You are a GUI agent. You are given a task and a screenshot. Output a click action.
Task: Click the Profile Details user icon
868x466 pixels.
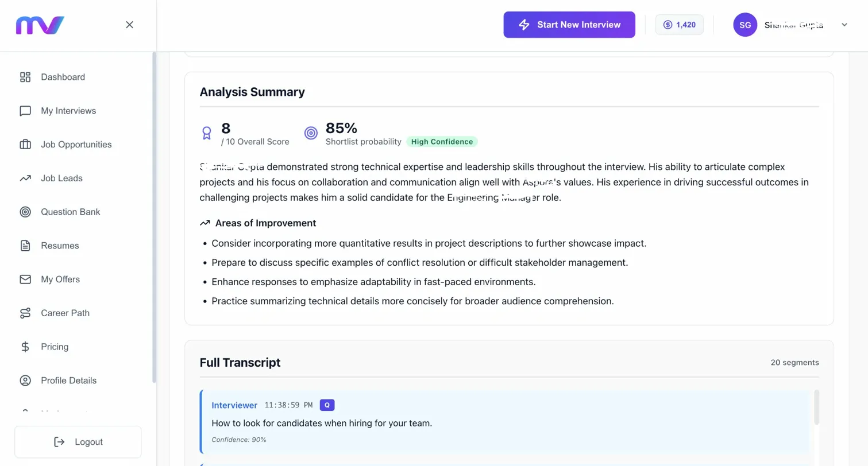point(25,380)
